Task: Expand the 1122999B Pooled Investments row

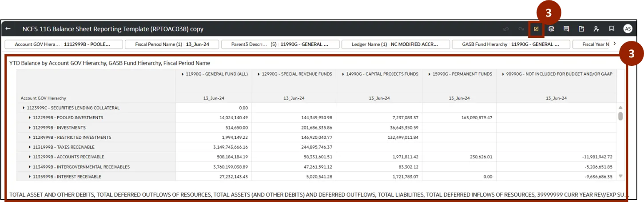Action: click(x=30, y=118)
